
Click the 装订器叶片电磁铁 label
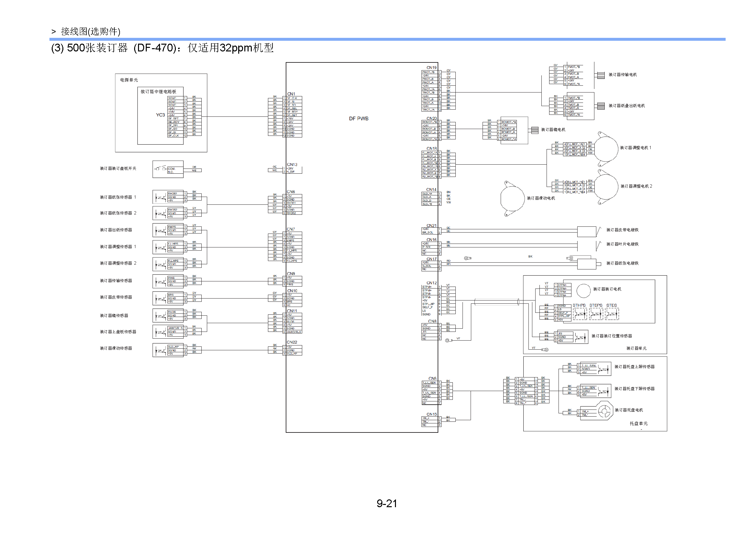coord(622,244)
